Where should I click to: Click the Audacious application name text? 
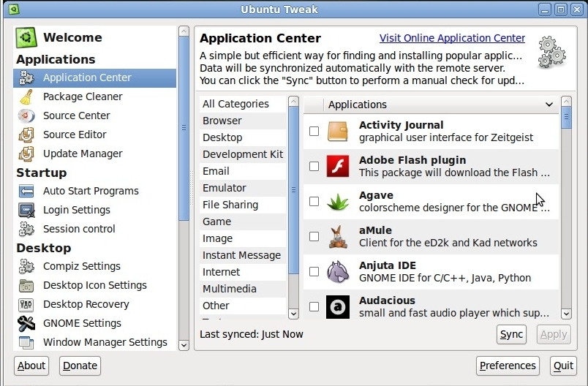click(387, 300)
